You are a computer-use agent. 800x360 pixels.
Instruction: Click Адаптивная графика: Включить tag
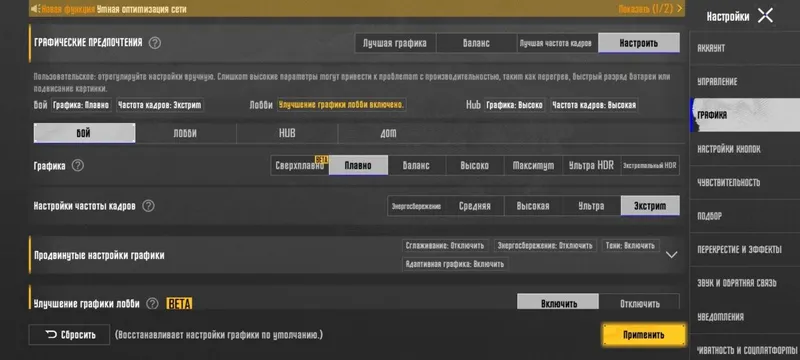(x=455, y=264)
